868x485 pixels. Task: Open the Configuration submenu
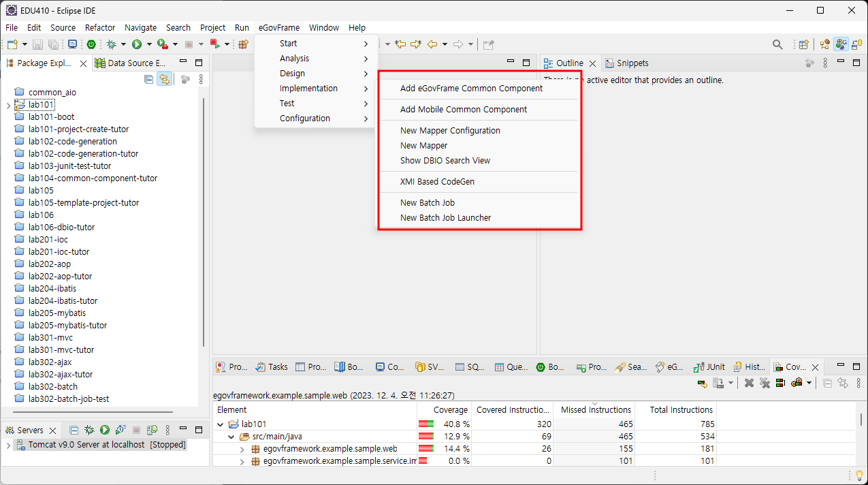[316, 119]
